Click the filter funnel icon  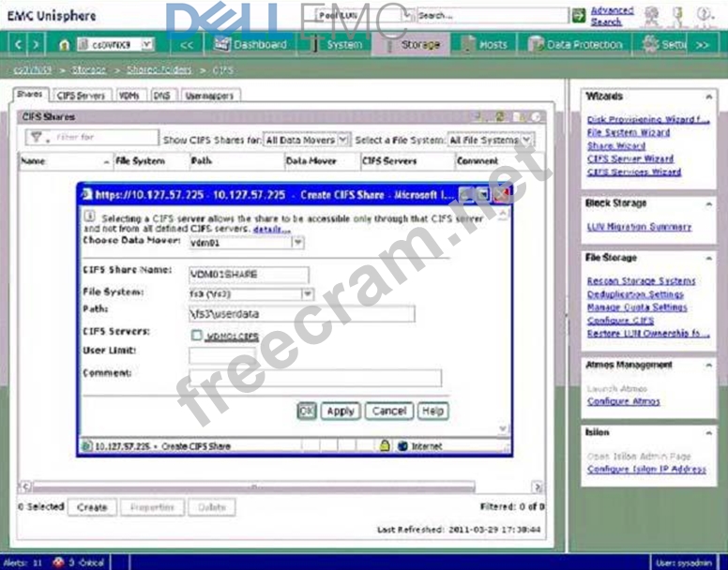[36, 137]
